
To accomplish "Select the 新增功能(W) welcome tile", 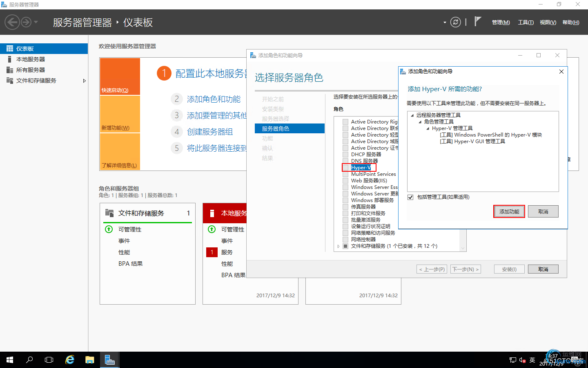I will tap(120, 114).
